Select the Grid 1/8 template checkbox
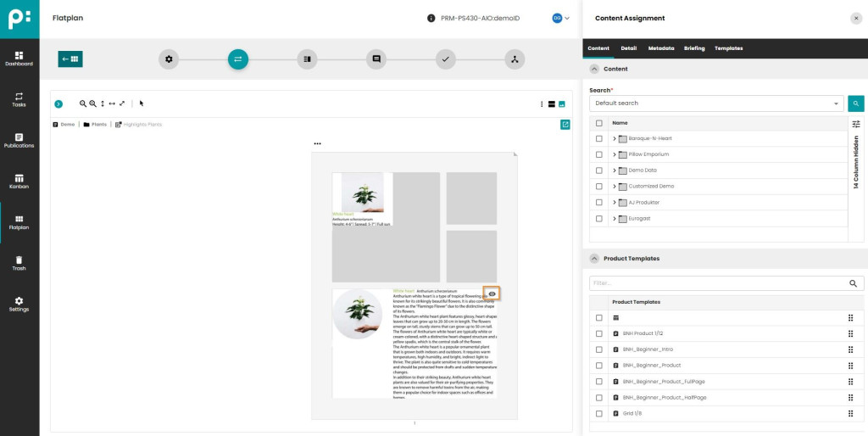Screen dimensions: 868x436 coord(599,414)
